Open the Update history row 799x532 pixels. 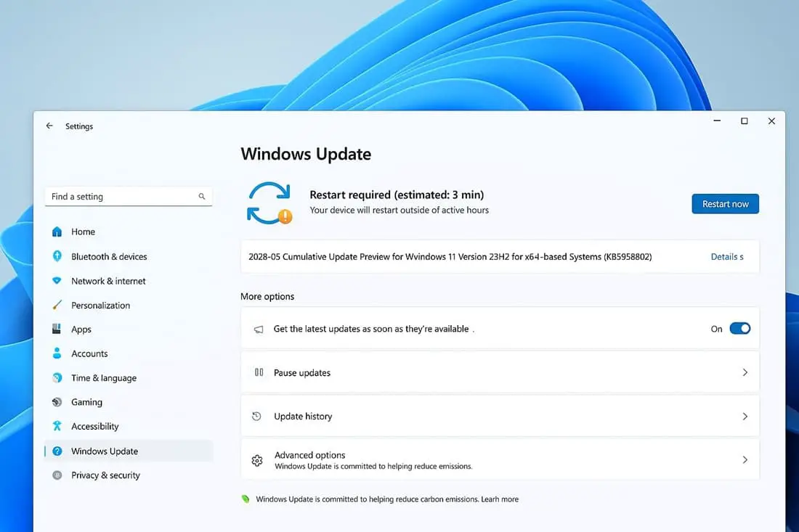pyautogui.click(x=500, y=417)
